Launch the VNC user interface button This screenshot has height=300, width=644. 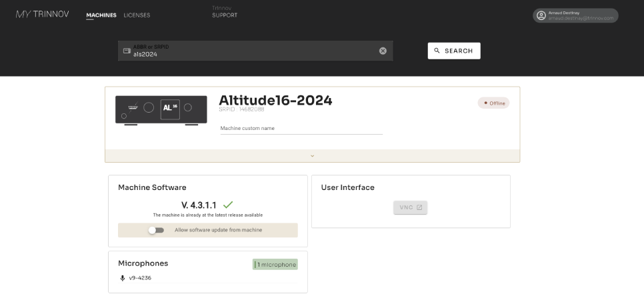(410, 207)
